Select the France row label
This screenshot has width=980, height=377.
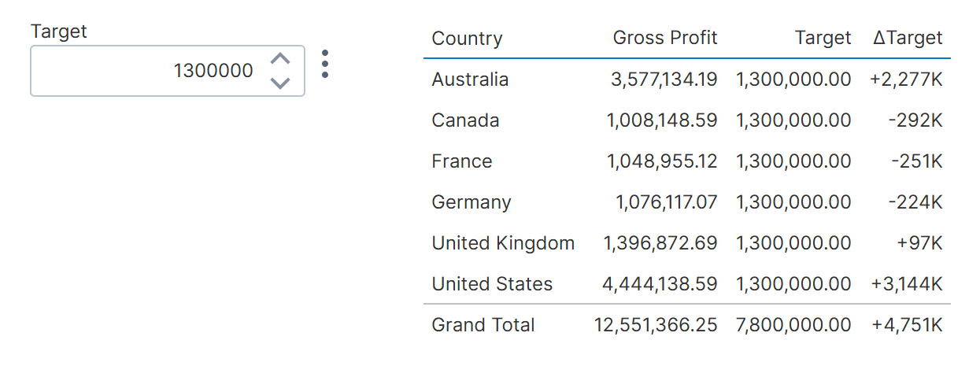click(462, 161)
